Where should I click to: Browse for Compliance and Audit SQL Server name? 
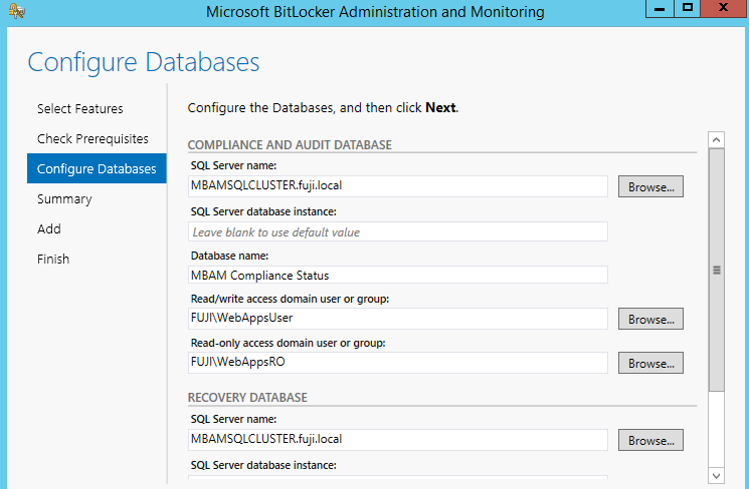tap(651, 187)
